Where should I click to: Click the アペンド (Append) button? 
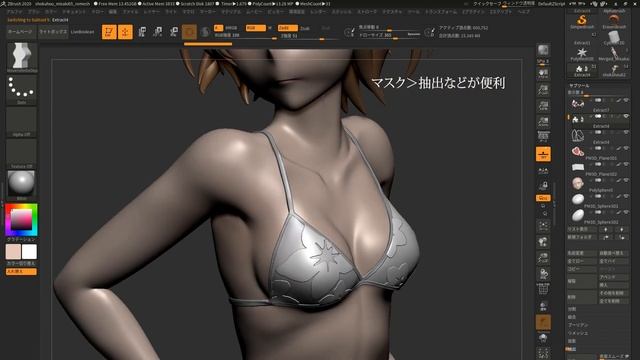point(613,277)
